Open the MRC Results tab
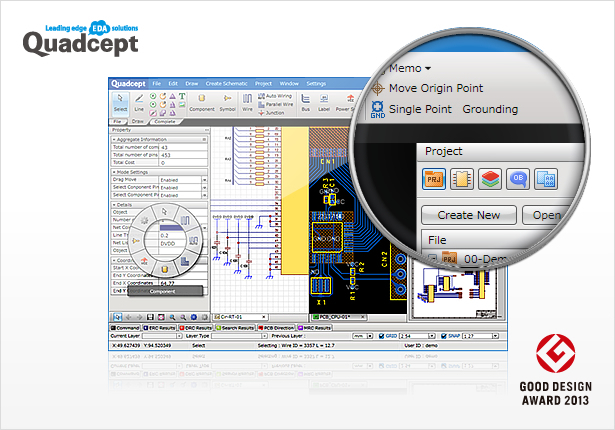 (x=314, y=328)
